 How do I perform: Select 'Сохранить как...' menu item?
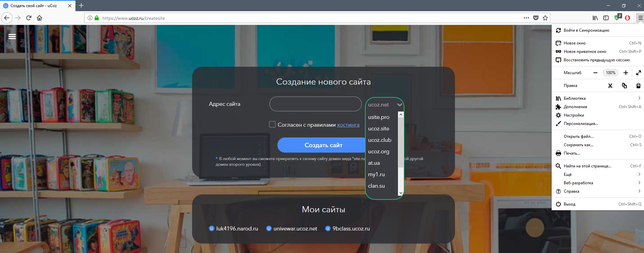coord(598,145)
